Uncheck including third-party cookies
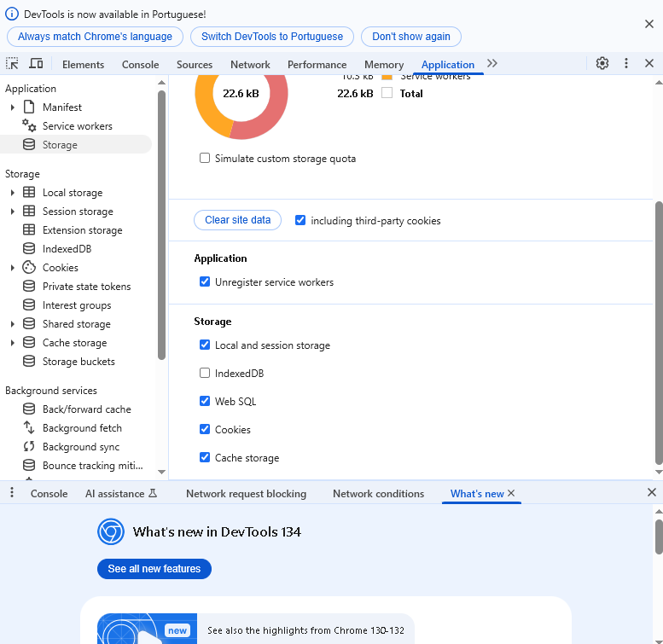The width and height of the screenshot is (663, 644). 300,220
